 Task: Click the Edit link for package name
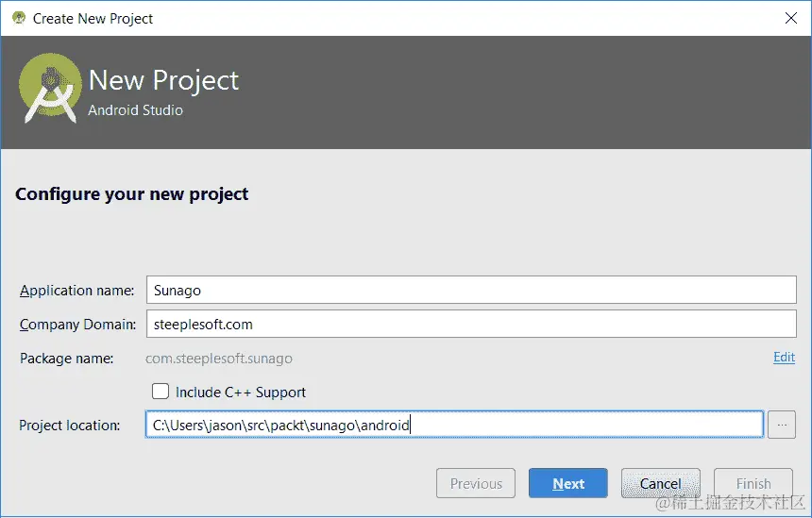pos(784,357)
